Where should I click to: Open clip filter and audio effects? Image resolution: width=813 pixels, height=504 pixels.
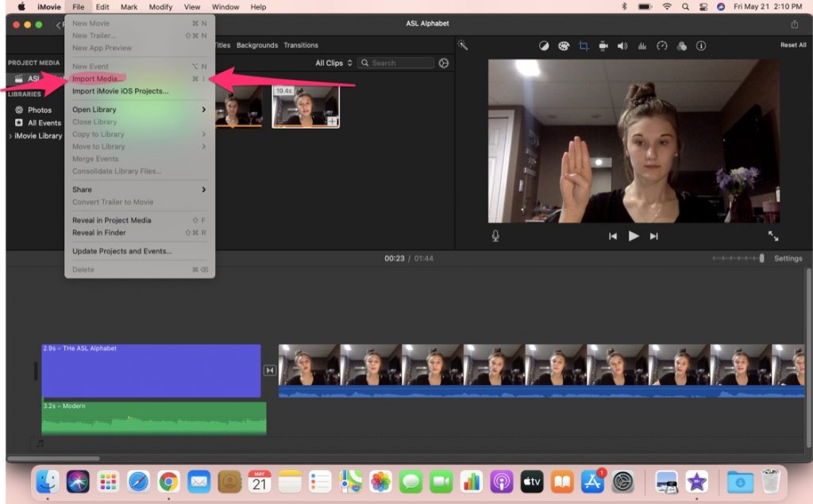(681, 45)
